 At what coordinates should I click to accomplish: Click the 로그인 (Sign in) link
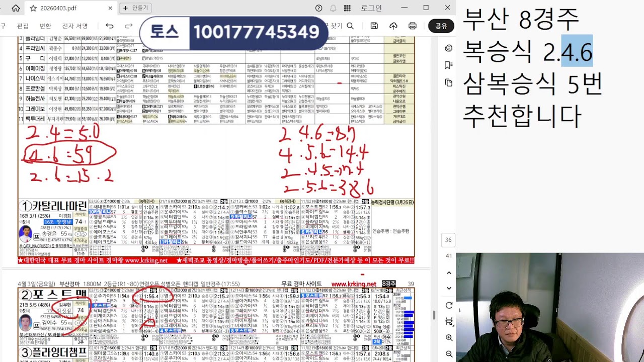pyautogui.click(x=371, y=8)
